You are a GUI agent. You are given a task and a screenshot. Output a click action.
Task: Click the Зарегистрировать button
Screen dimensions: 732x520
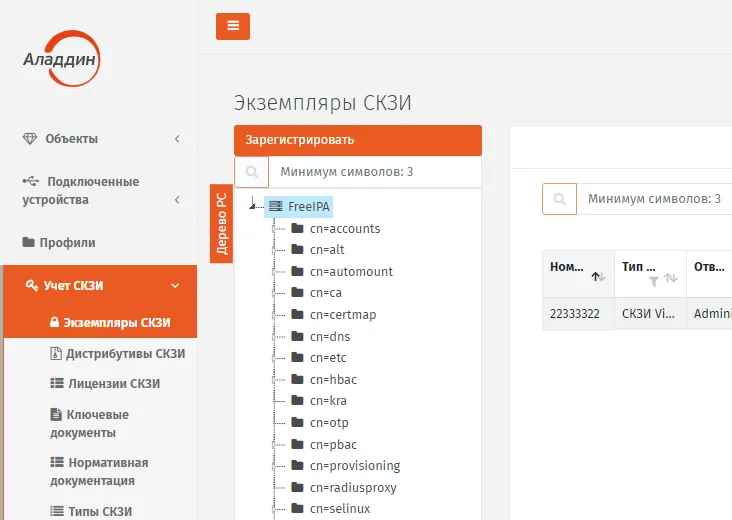click(358, 140)
